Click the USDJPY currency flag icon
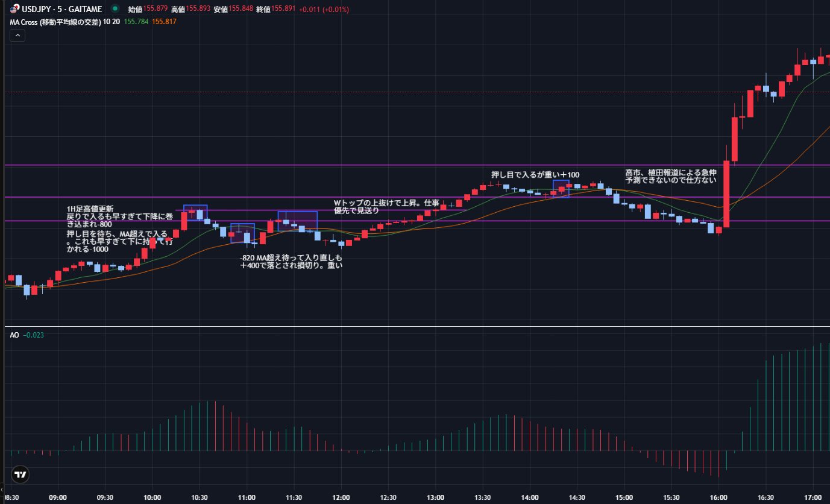The height and width of the screenshot is (504, 830). [x=14, y=9]
